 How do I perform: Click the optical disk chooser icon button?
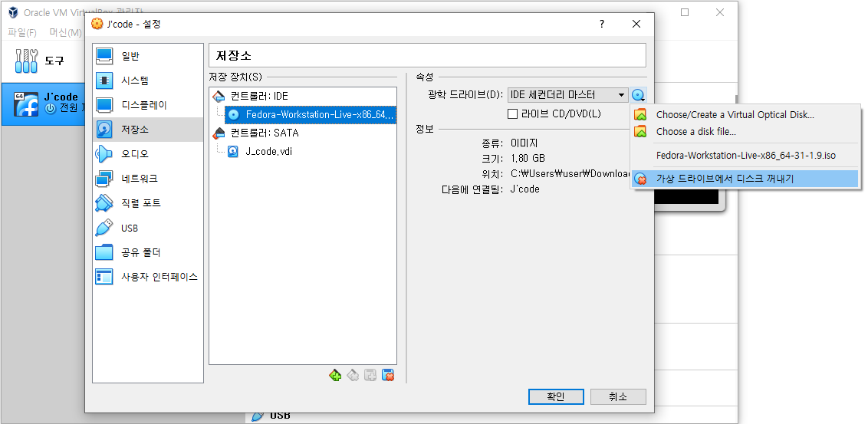pos(639,95)
